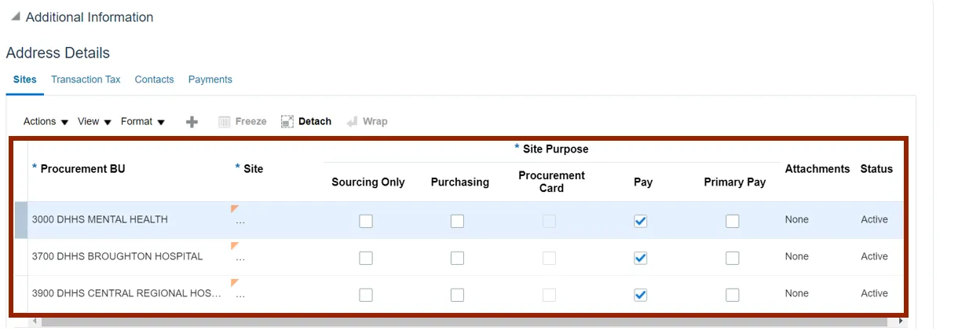Click the Freeze column icon
Screen dimensions: 980x331
pos(225,122)
